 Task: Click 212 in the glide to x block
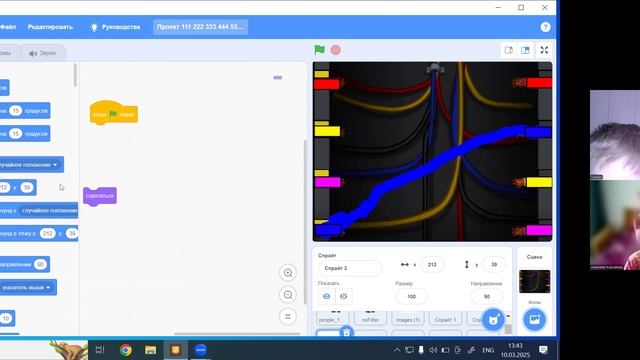point(47,233)
